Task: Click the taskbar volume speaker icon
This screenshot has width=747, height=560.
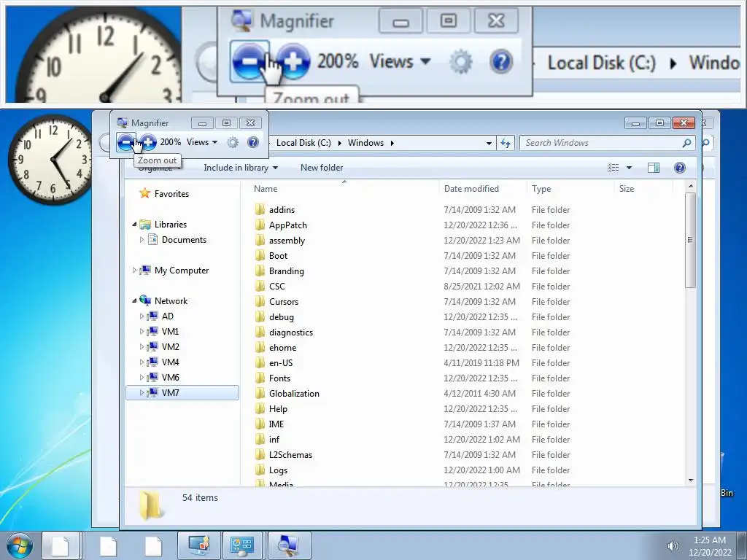Action: (x=673, y=545)
